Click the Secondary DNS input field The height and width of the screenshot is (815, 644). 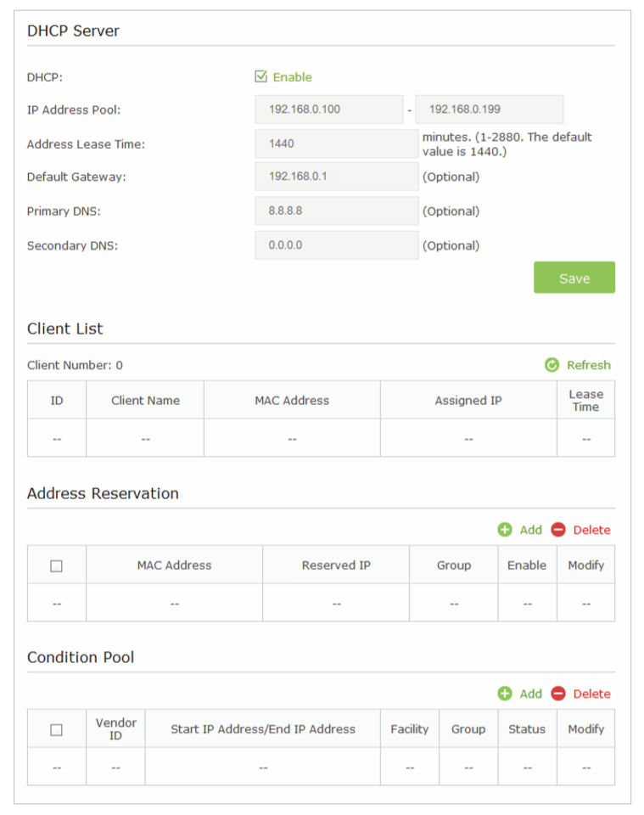[x=336, y=245]
